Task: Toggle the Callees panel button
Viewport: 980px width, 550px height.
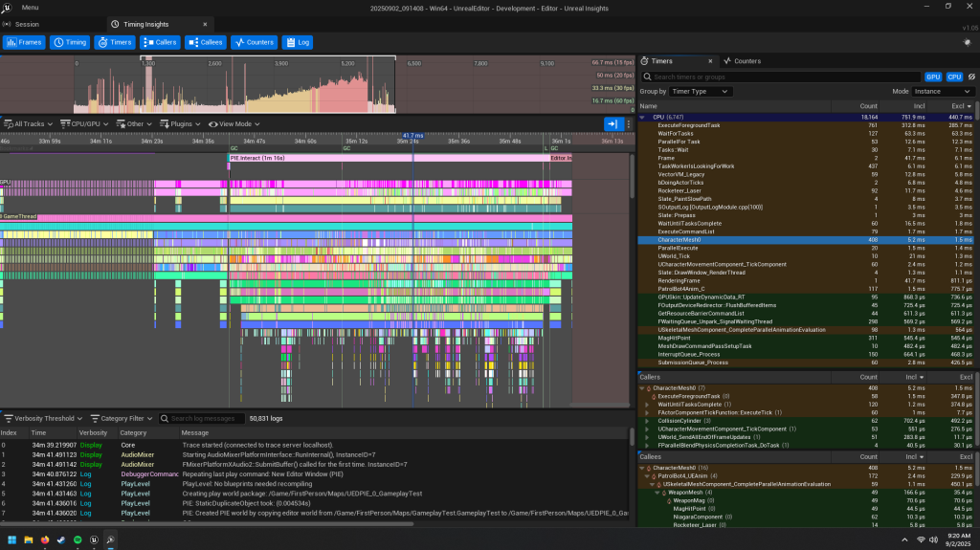Action: pyautogui.click(x=206, y=42)
